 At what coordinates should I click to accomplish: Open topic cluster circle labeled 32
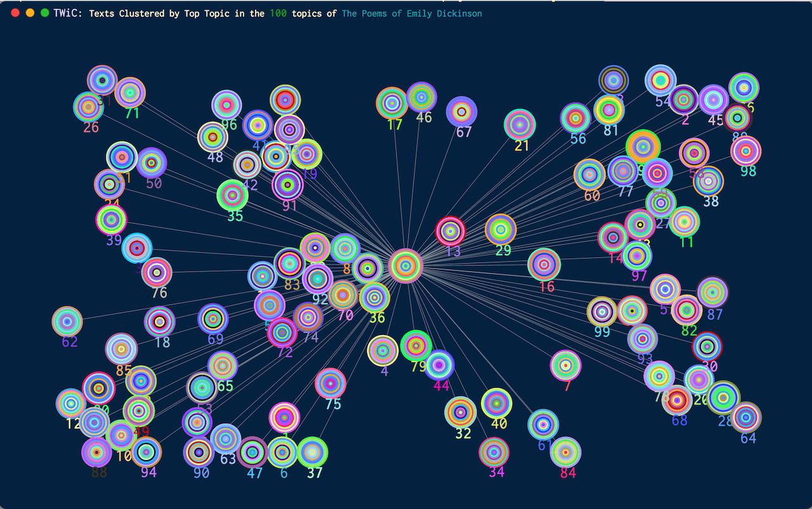tap(461, 413)
